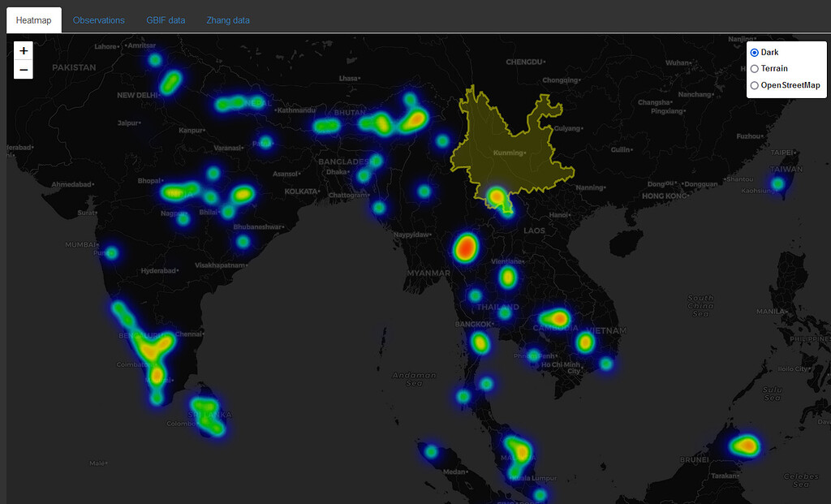Click the red hotspot in northern Myanmar
Screen dimensions: 831x504
tap(467, 247)
